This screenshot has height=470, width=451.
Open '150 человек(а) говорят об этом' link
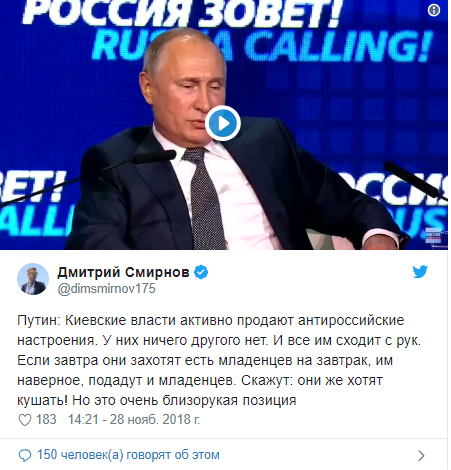128,455
